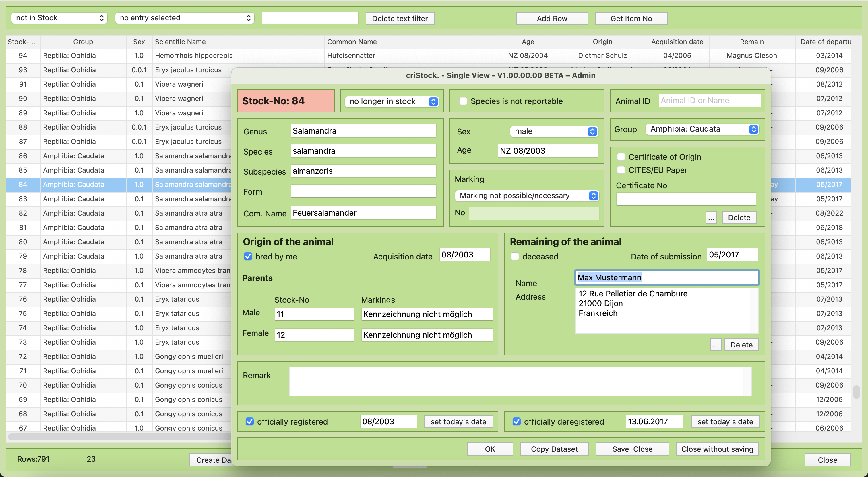This screenshot has width=868, height=477.
Task: Click the Acquisition date column header
Action: point(677,42)
